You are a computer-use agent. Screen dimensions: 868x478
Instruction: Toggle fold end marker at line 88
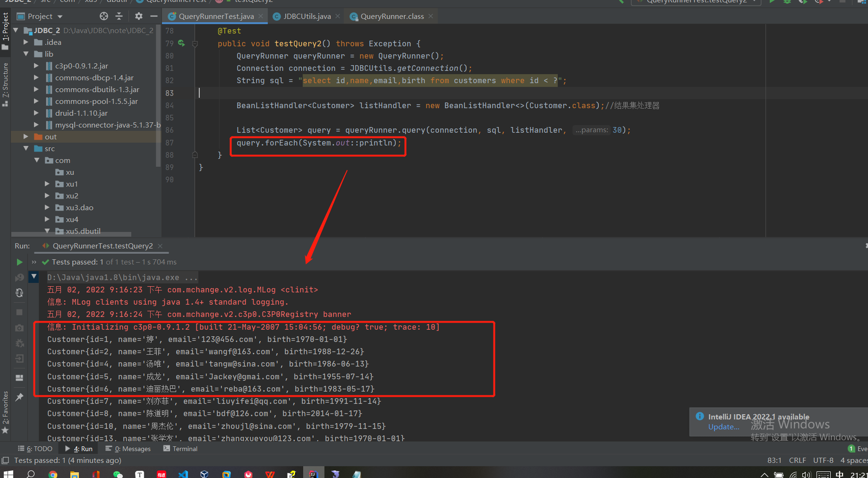point(195,155)
